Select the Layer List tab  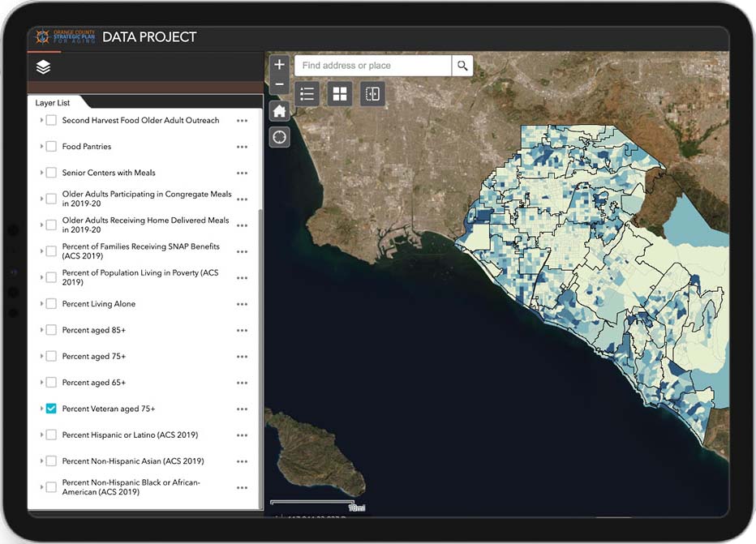(53, 103)
